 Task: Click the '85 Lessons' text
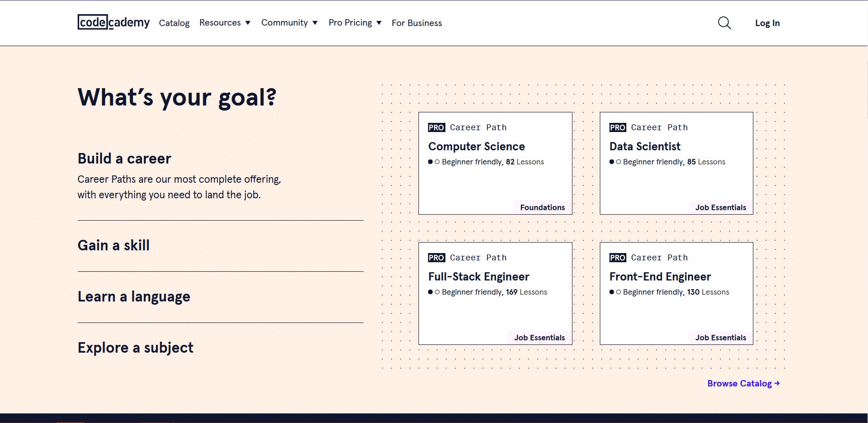(x=706, y=162)
